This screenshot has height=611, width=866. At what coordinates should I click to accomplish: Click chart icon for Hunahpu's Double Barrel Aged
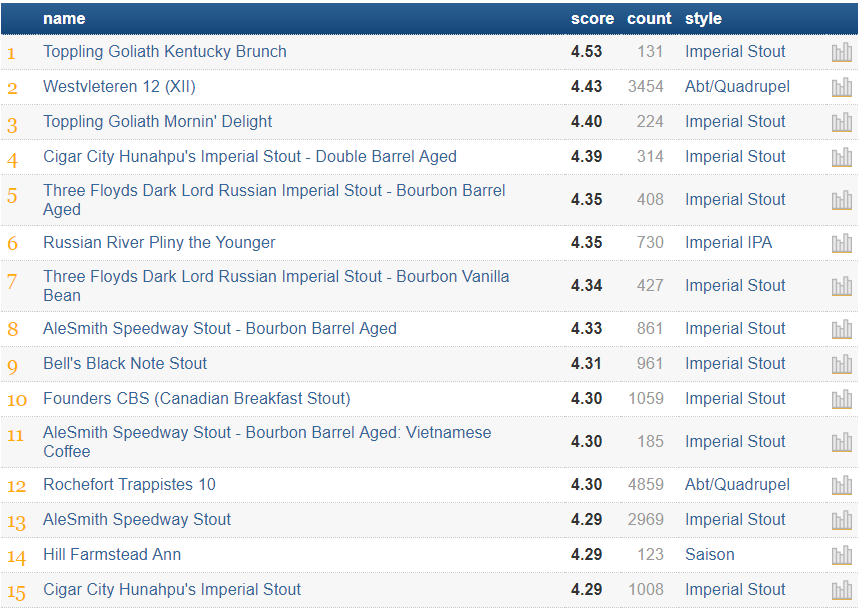coord(842,157)
